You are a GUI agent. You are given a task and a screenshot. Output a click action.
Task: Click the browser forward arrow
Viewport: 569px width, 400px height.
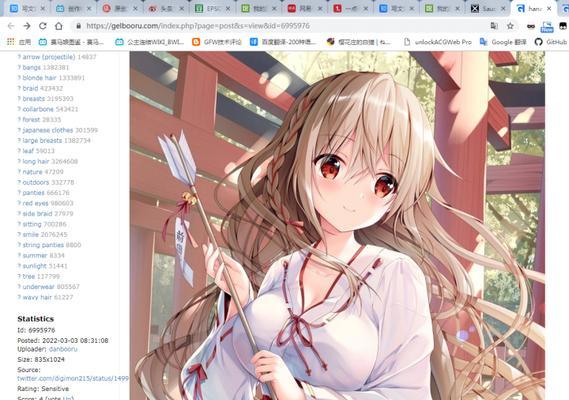click(27, 26)
